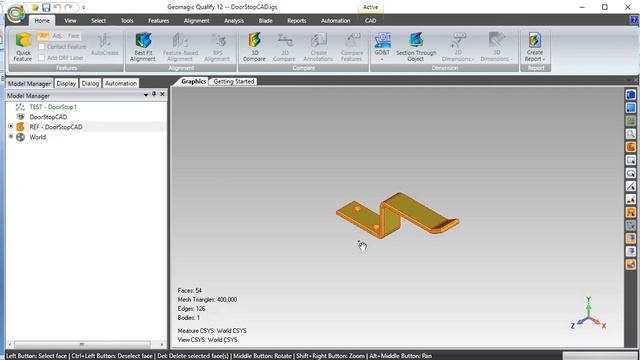Image resolution: width=640 pixels, height=360 pixels.
Task: Click the 'Measure CSYS: World CSYS' text
Action: coord(212,331)
